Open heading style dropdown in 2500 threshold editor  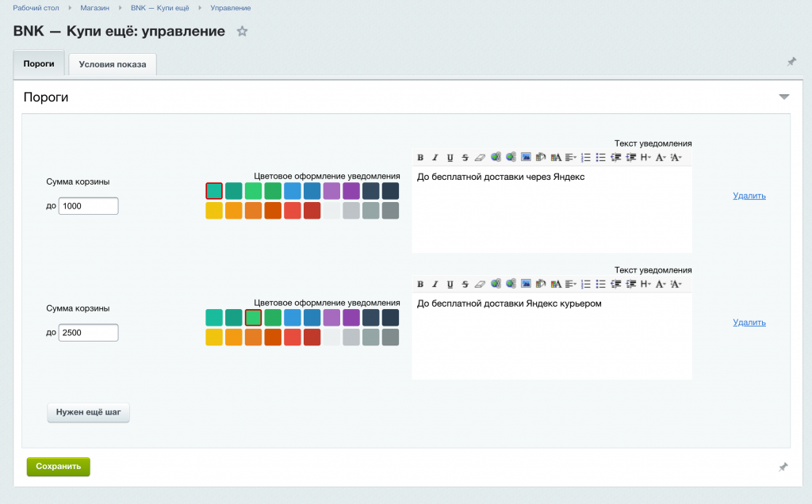click(x=645, y=284)
